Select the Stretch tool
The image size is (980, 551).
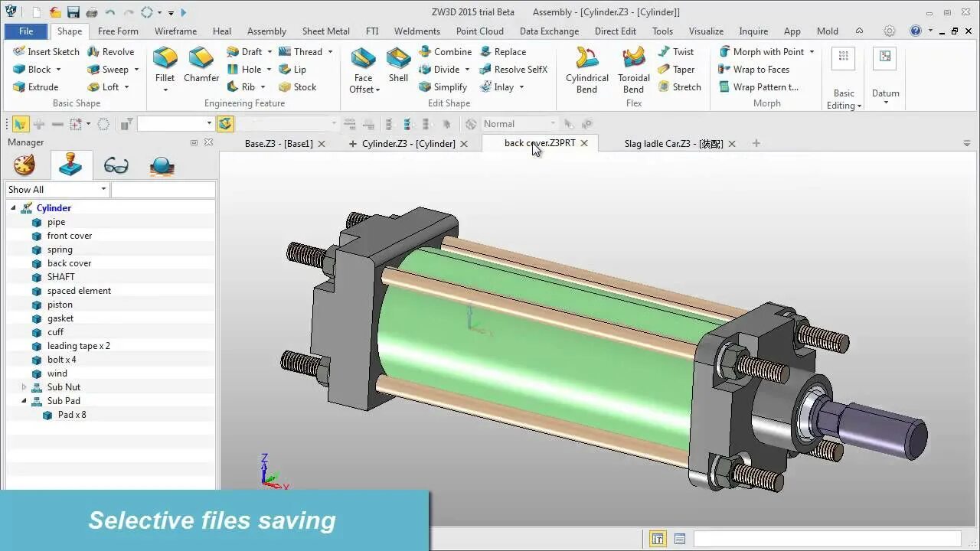[679, 87]
